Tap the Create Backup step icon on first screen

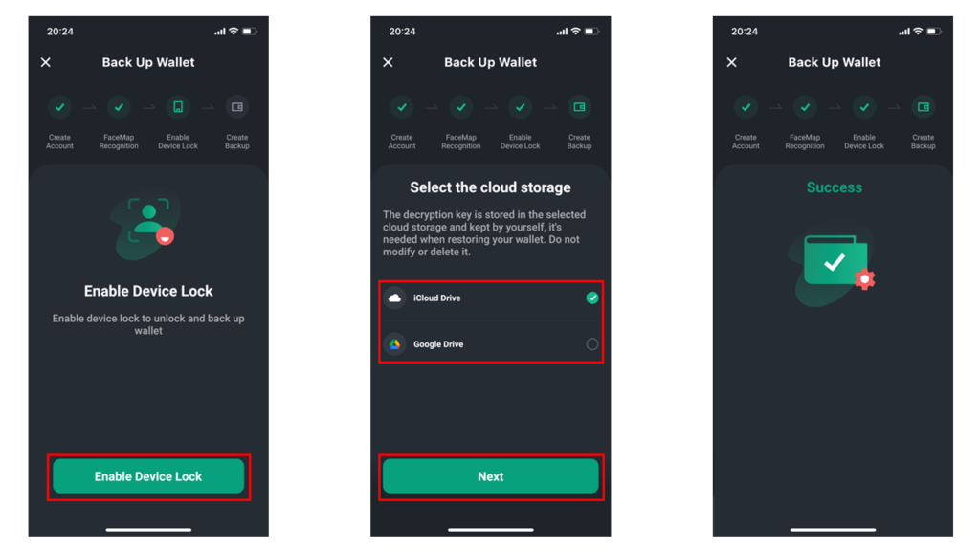[237, 107]
